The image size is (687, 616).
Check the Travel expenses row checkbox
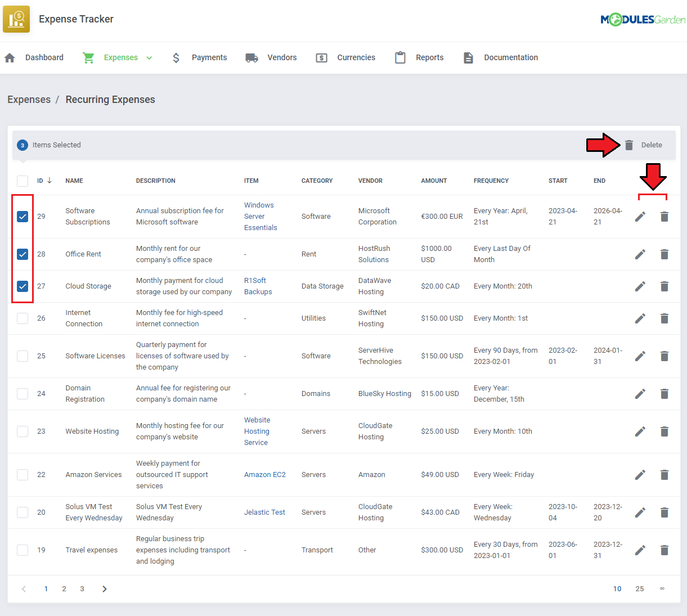point(23,550)
